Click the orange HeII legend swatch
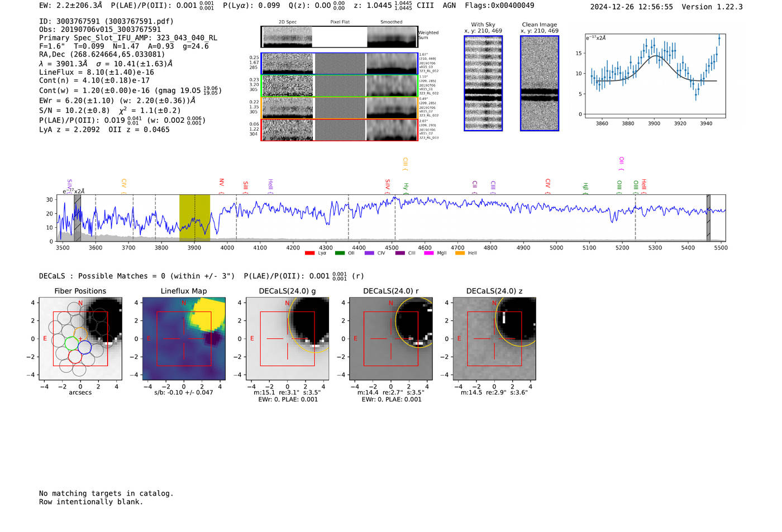This screenshot has height=532, width=782. click(x=460, y=253)
